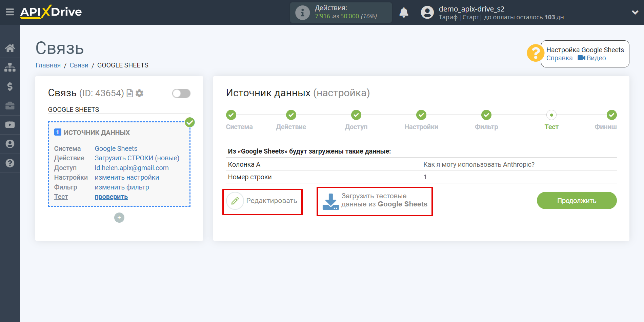Open the briefcase sidebar icon
This screenshot has height=322, width=644.
[10, 106]
